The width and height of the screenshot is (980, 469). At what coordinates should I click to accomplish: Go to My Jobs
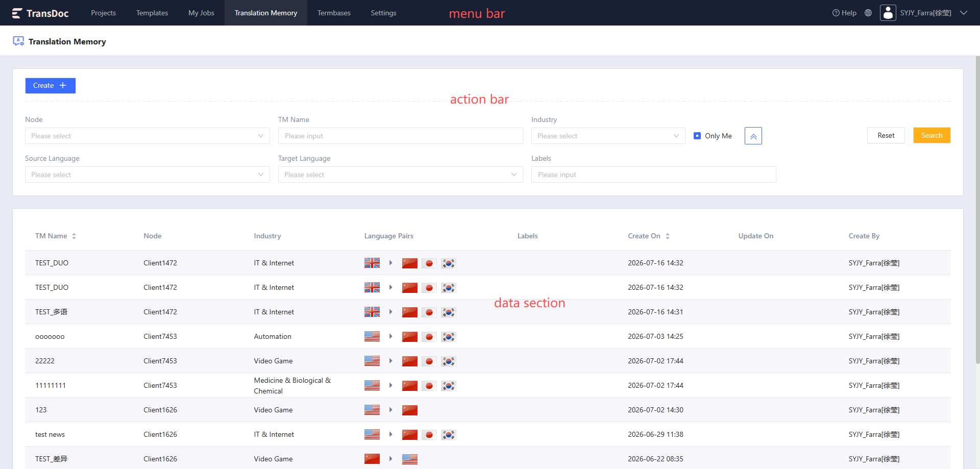(202, 13)
